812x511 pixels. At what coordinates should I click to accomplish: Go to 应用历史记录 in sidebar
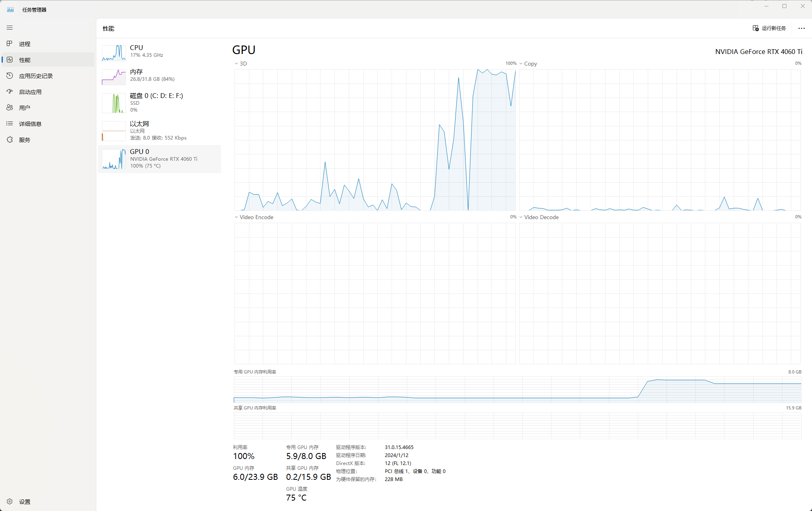(48, 76)
